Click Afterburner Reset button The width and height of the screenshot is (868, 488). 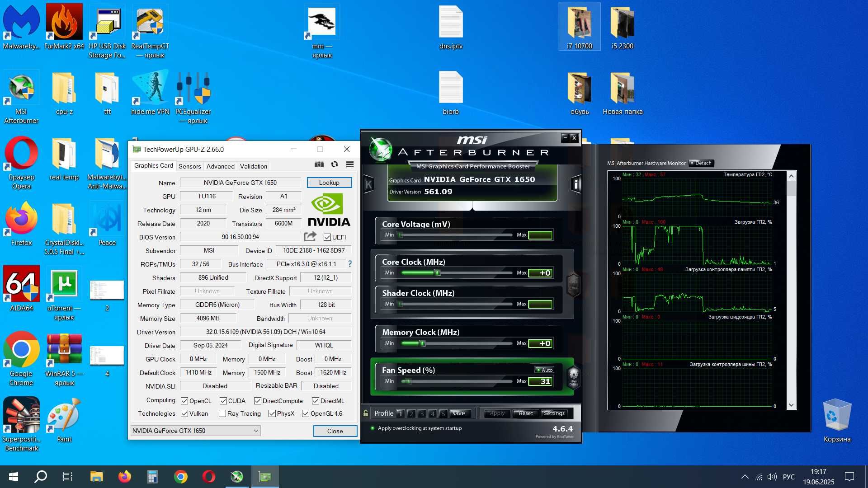coord(526,413)
